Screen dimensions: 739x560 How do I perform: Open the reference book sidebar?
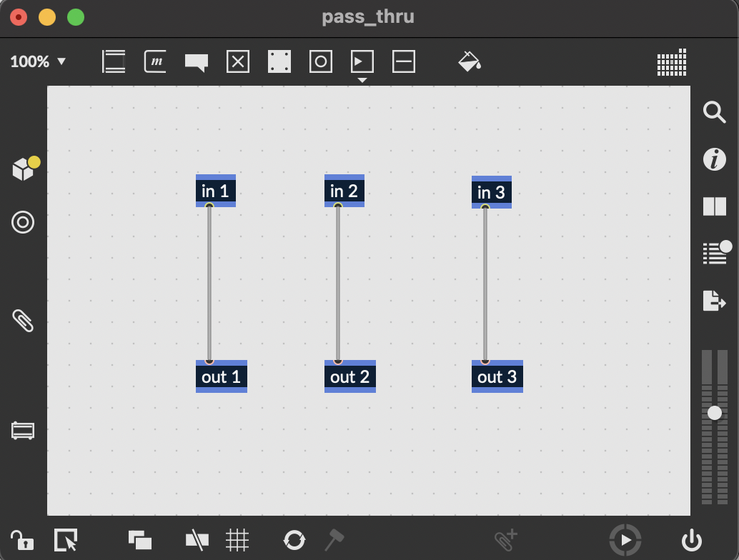point(715,206)
